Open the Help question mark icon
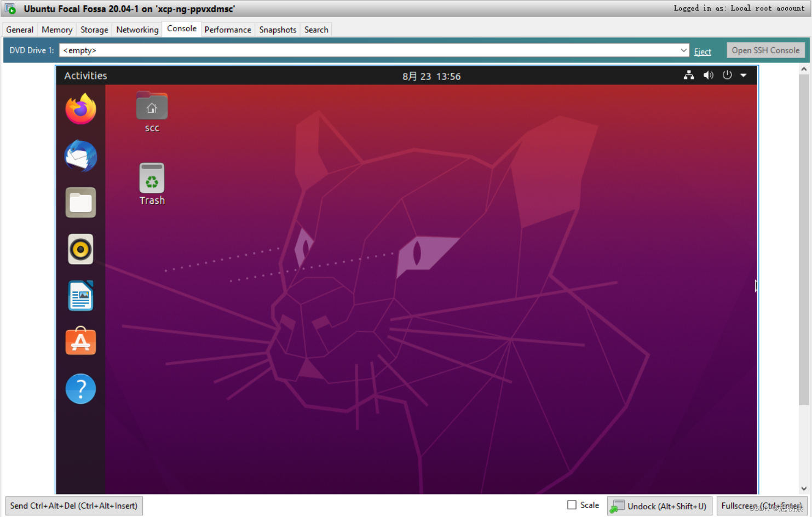The width and height of the screenshot is (812, 517). [80, 389]
